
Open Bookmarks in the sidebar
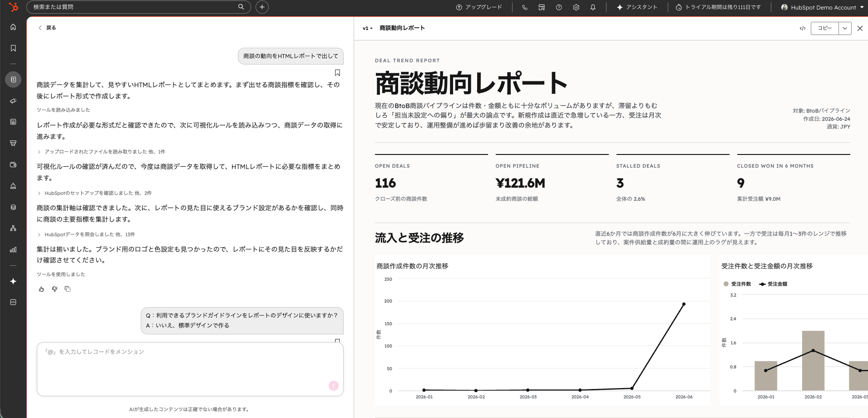(x=13, y=48)
